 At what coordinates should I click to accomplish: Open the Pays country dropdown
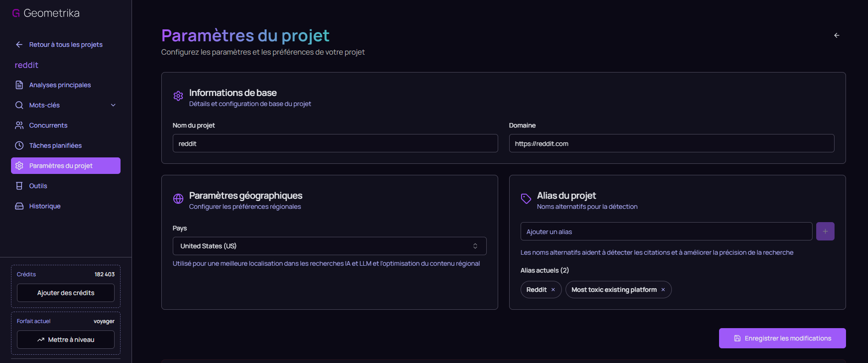pos(329,246)
